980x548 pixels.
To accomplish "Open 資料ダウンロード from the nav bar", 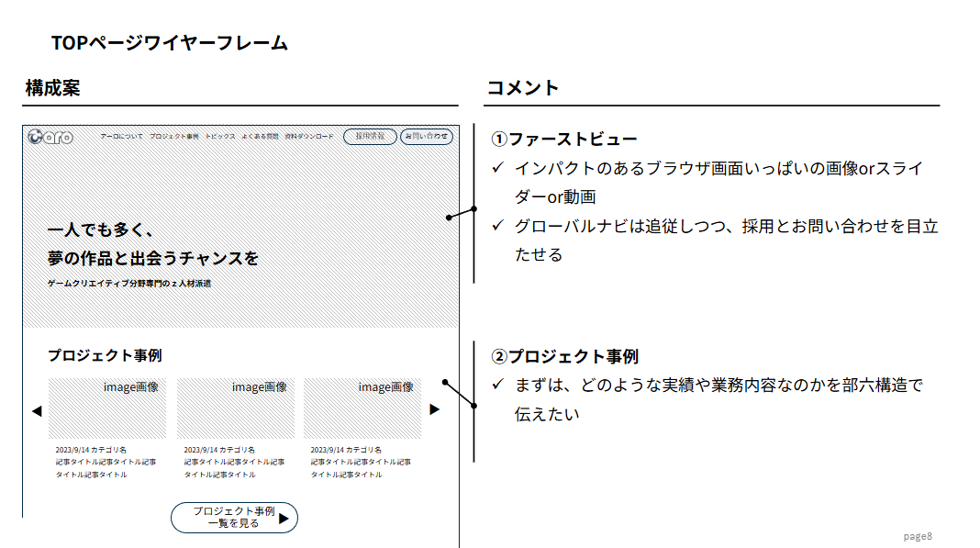I will click(x=309, y=136).
